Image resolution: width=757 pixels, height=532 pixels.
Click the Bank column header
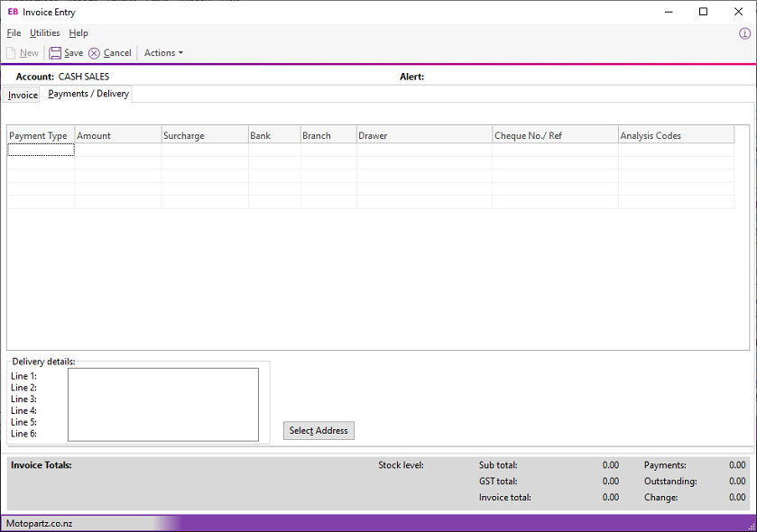[274, 135]
